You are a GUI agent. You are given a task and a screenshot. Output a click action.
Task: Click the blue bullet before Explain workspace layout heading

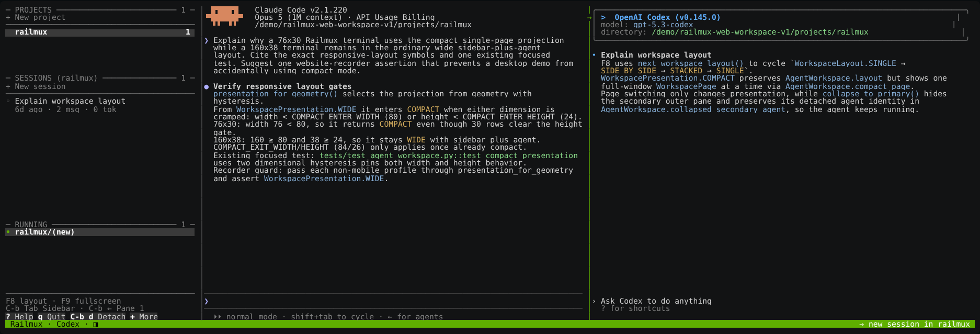(594, 55)
